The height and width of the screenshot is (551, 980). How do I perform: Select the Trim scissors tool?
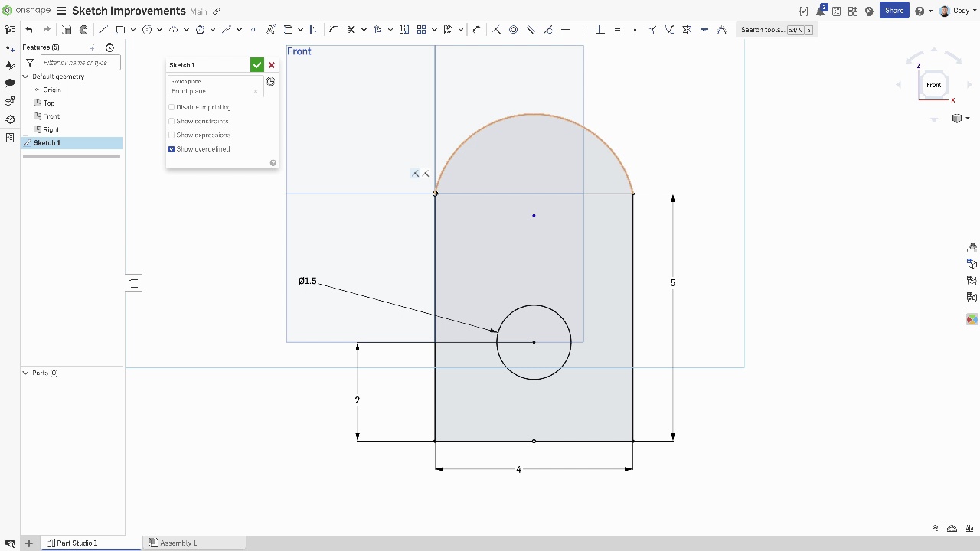[351, 30]
